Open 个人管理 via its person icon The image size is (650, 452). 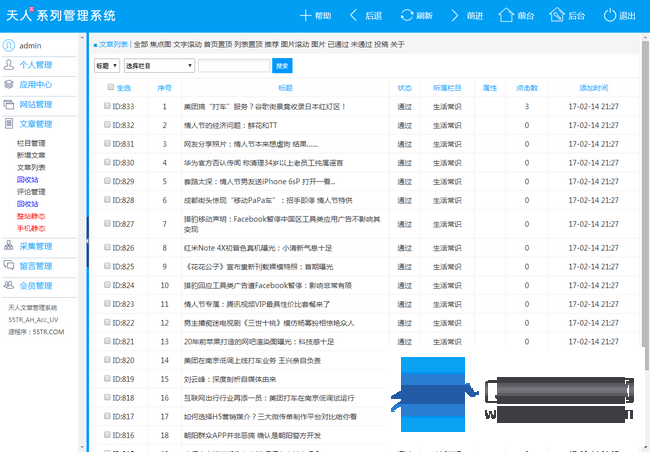point(9,65)
